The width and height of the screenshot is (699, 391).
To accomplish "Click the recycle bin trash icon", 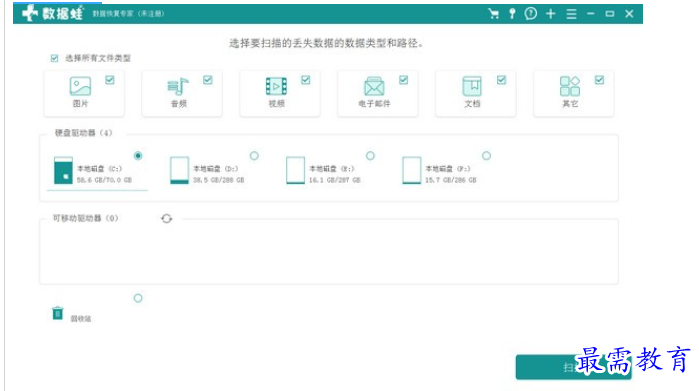I will coord(58,313).
